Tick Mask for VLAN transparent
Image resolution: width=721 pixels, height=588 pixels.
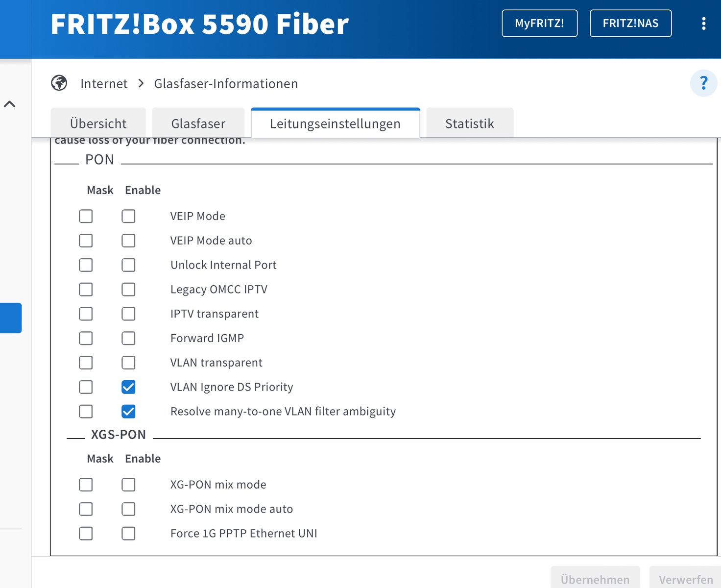pos(86,363)
